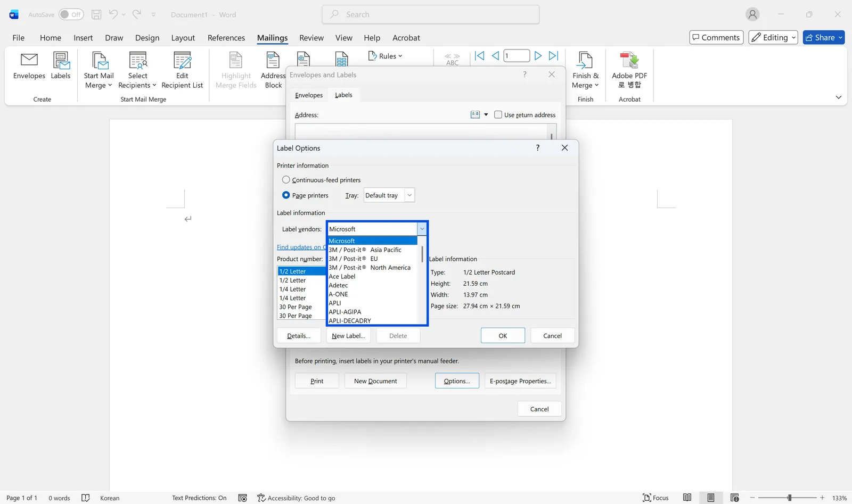Go to previous record arrow

(x=495, y=56)
